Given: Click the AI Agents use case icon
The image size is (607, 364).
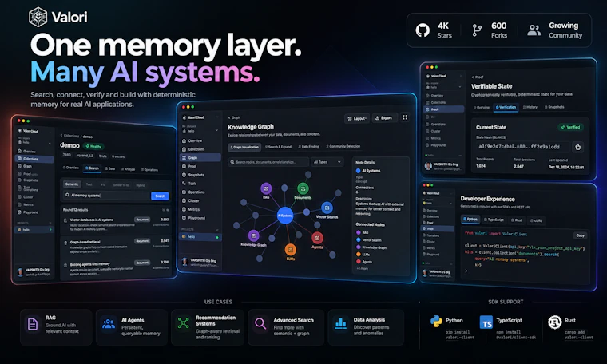Looking at the screenshot, I should (x=109, y=324).
